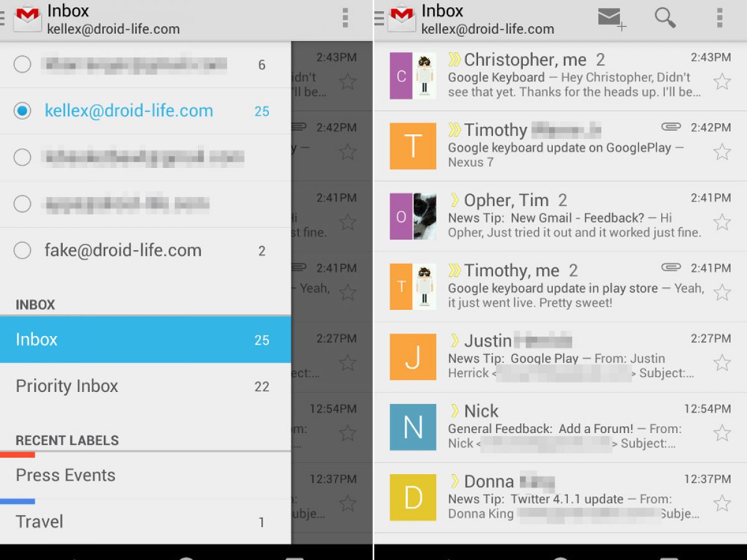The height and width of the screenshot is (560, 747).
Task: Open the search magnifier icon
Action: click(x=665, y=18)
